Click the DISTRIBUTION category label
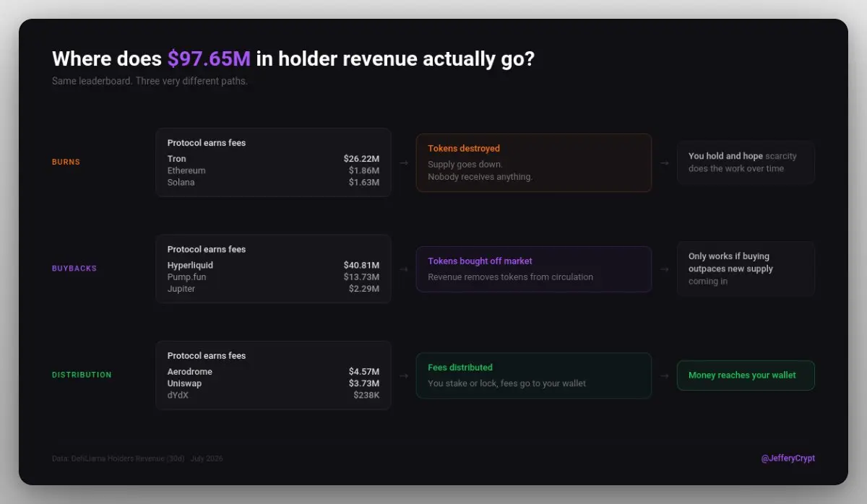The image size is (867, 504). [82, 375]
